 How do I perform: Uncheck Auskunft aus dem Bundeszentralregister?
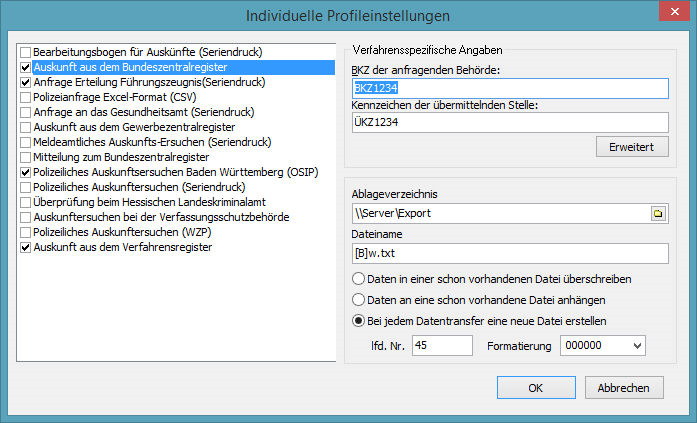point(26,67)
